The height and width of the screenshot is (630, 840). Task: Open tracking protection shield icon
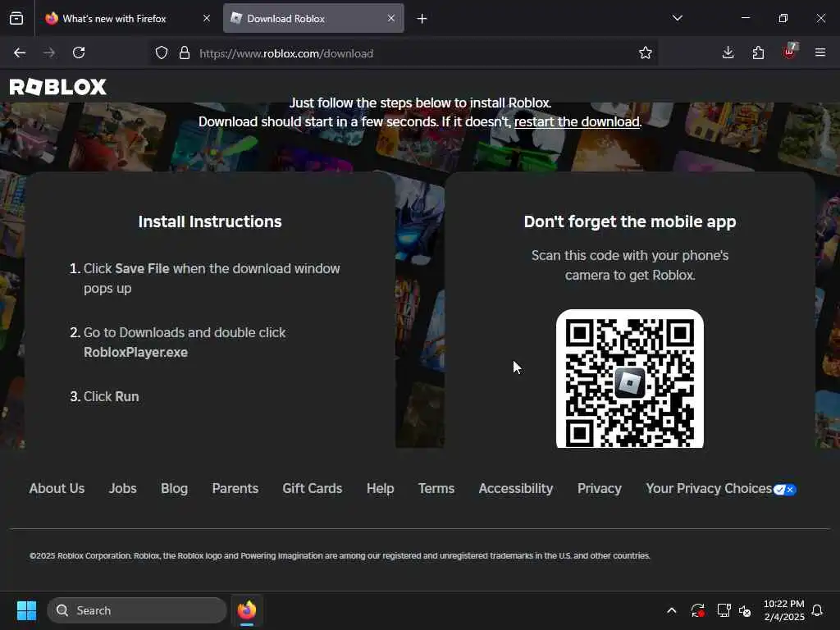(x=162, y=52)
